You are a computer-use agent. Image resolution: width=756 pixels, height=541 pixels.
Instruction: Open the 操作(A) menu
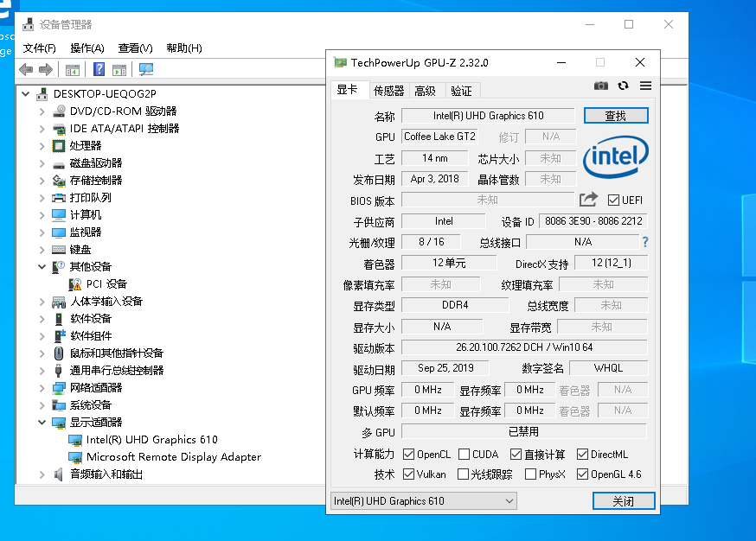click(x=86, y=48)
